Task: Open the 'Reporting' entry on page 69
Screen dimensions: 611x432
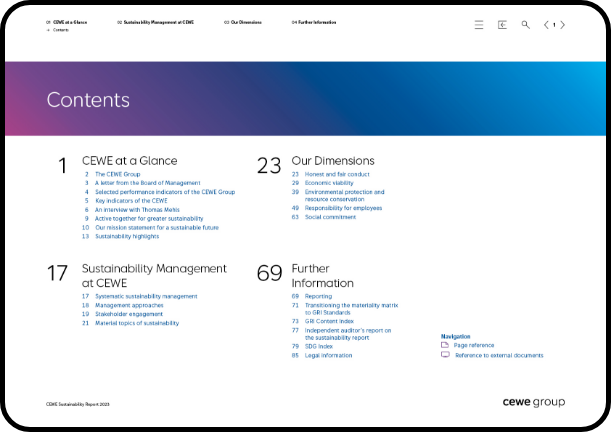Action: (318, 296)
